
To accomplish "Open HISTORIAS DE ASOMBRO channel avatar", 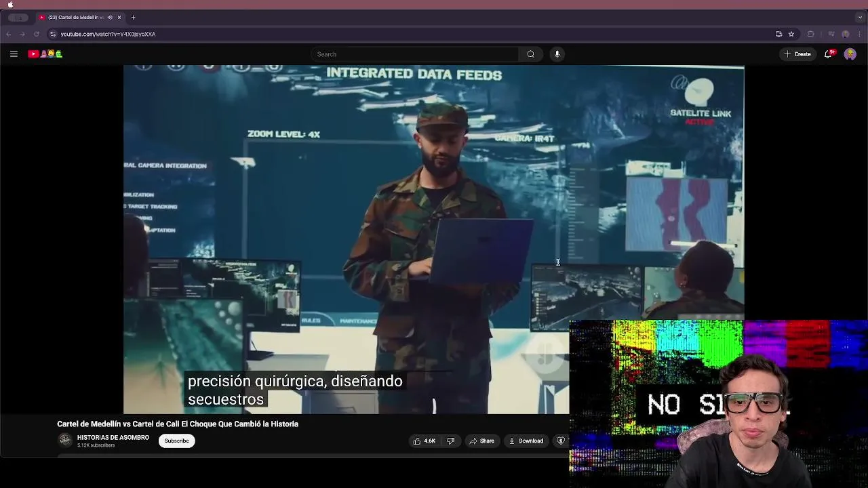I will click(65, 441).
